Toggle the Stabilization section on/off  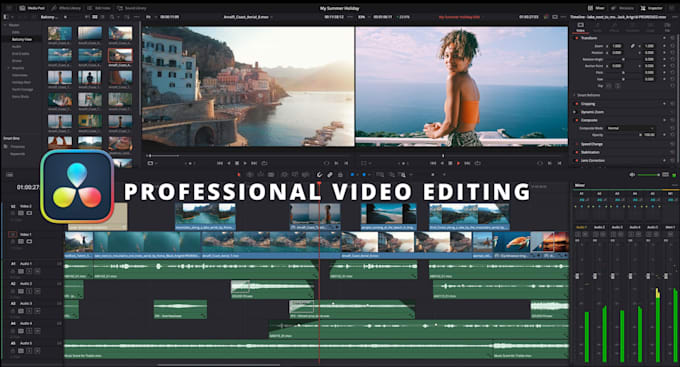pos(577,152)
